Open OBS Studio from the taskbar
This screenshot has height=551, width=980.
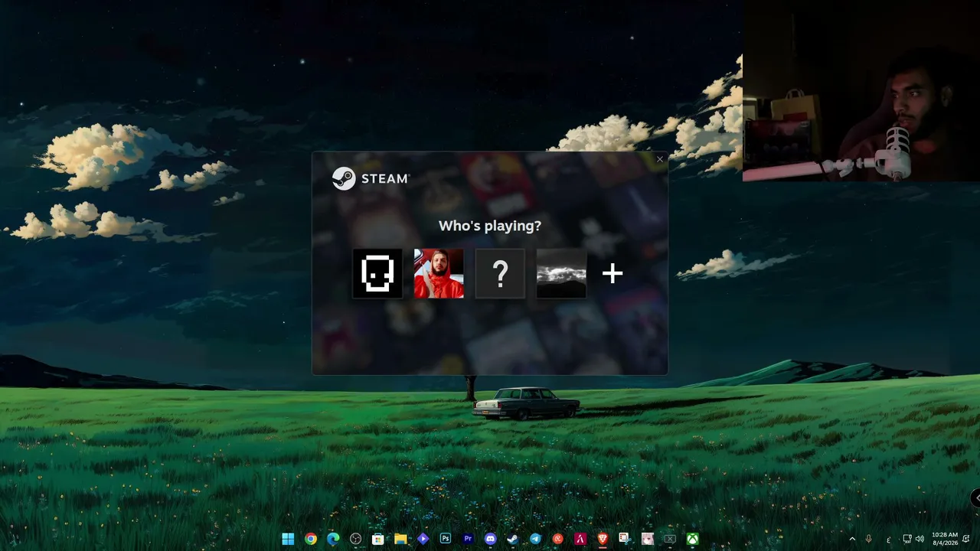(x=355, y=539)
